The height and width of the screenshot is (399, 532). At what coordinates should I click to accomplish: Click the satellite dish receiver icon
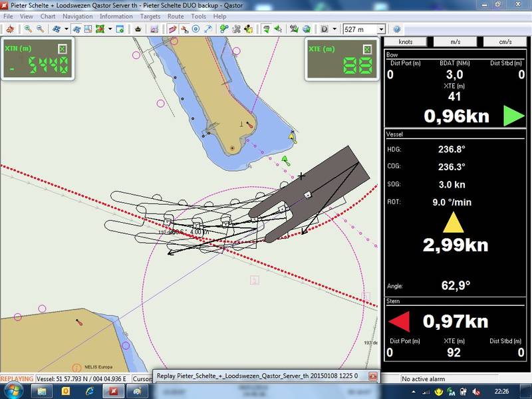(x=294, y=29)
